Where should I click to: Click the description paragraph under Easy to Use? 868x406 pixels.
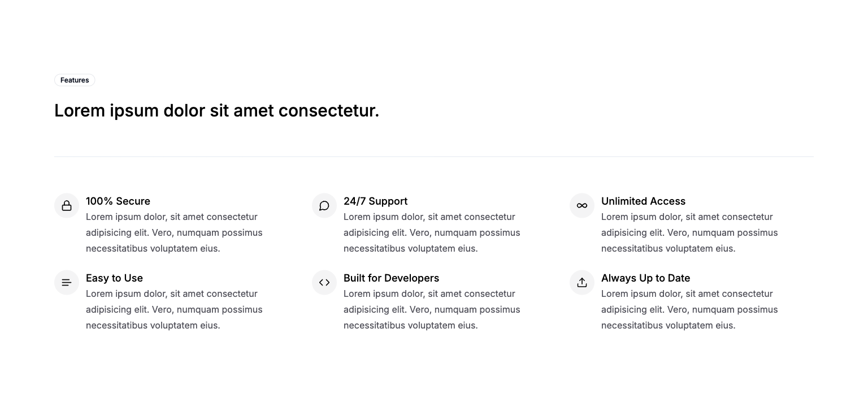(174, 309)
